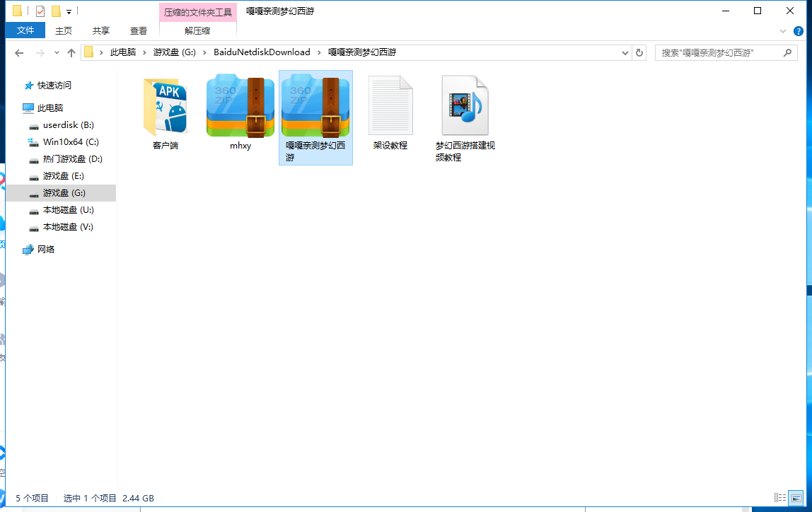The height and width of the screenshot is (512, 812).
Task: Expand the chevron after BaiduNetdiskDownload in the breadcrumb
Action: click(x=318, y=52)
